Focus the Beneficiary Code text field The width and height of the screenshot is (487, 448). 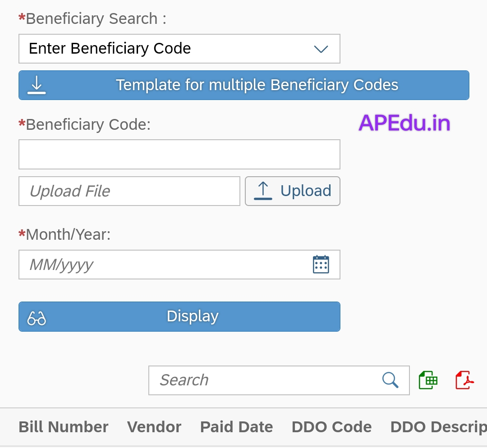pos(179,154)
